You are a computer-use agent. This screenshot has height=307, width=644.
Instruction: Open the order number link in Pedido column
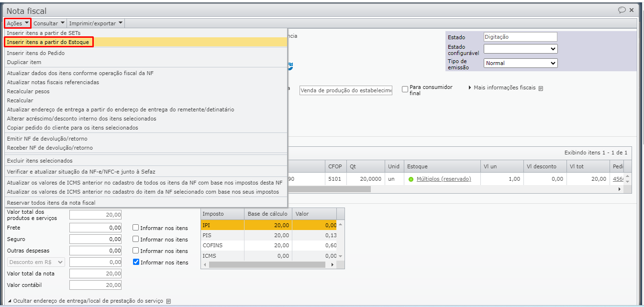(x=618, y=179)
